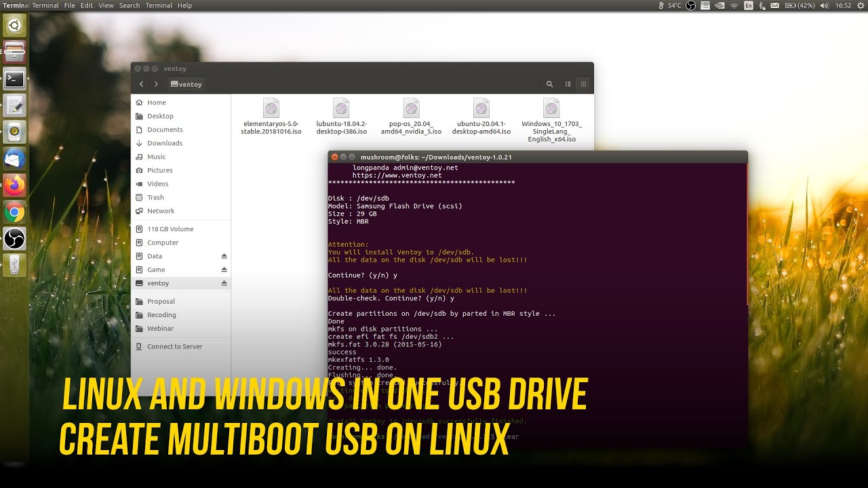
Task: Select pop-os_20.04_amd64_nvidia_5.iso file
Action: pos(411,117)
